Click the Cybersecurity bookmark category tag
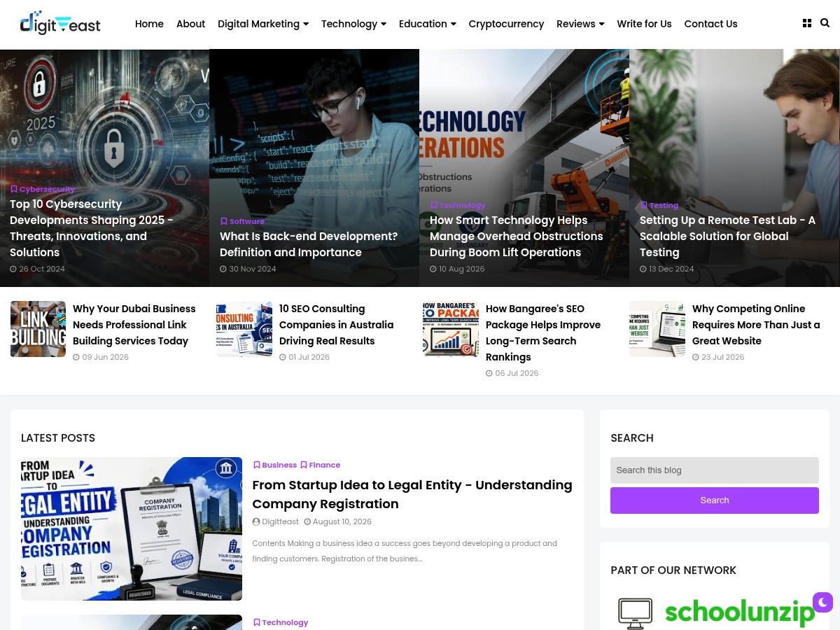Image resolution: width=840 pixels, height=630 pixels. [43, 189]
